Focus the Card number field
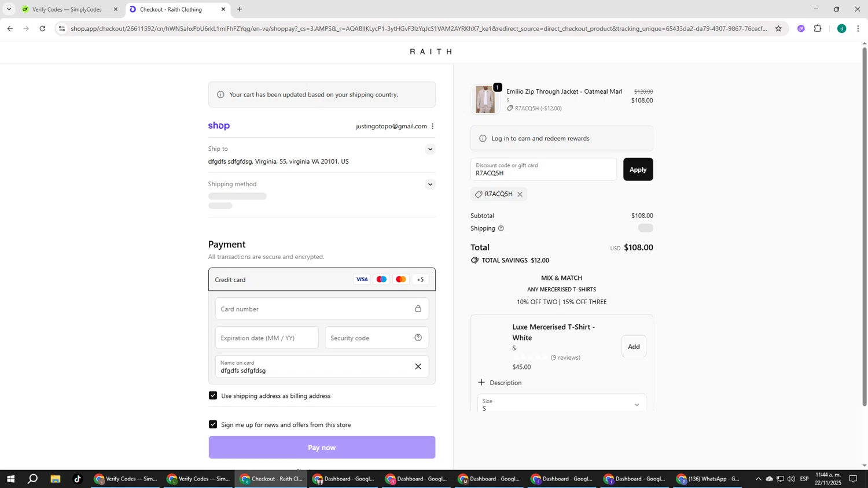This screenshot has height=488, width=868. (322, 309)
